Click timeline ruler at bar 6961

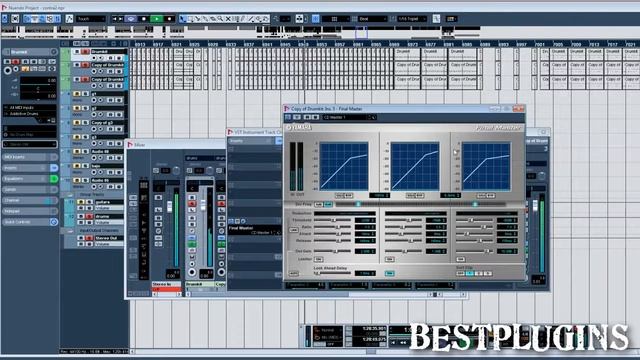358,44
